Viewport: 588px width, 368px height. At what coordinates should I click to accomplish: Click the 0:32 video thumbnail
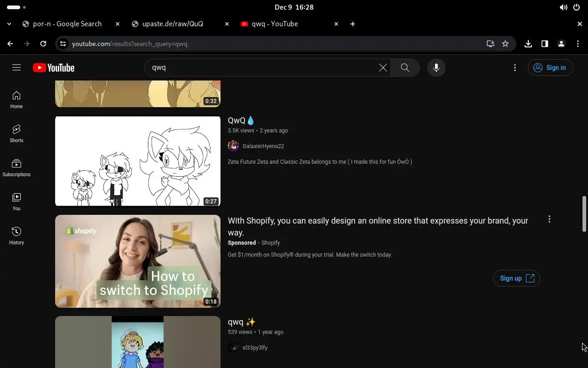click(138, 94)
